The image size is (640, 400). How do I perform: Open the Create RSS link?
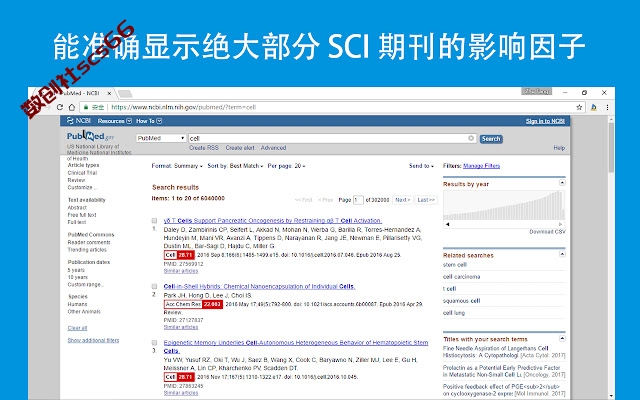coord(204,148)
